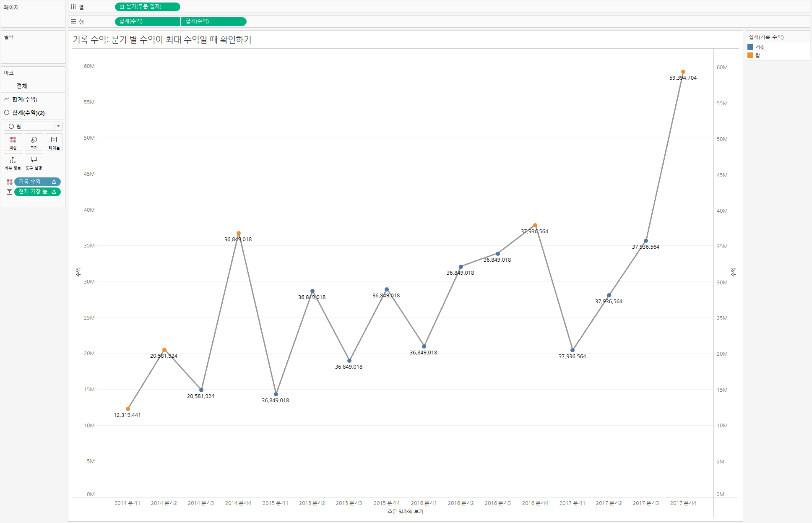The image size is (812, 523).
Task: Click the color icon beside 기록 수익 pill
Action: coord(9,182)
